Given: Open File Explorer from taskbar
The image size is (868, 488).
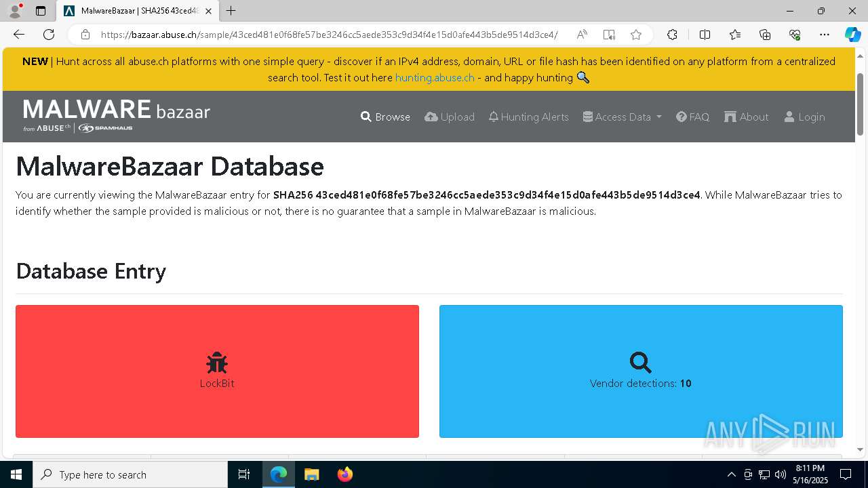Looking at the screenshot, I should pos(311,474).
